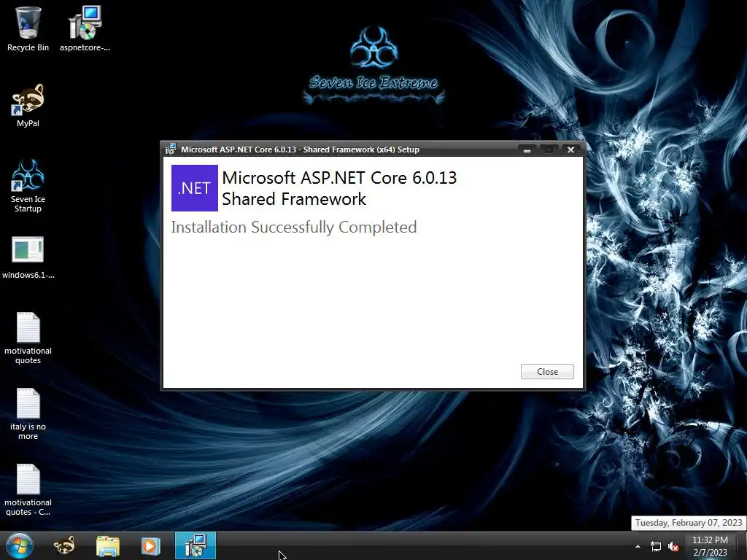
Task: Open Windows Explorer from the taskbar
Action: tap(108, 545)
